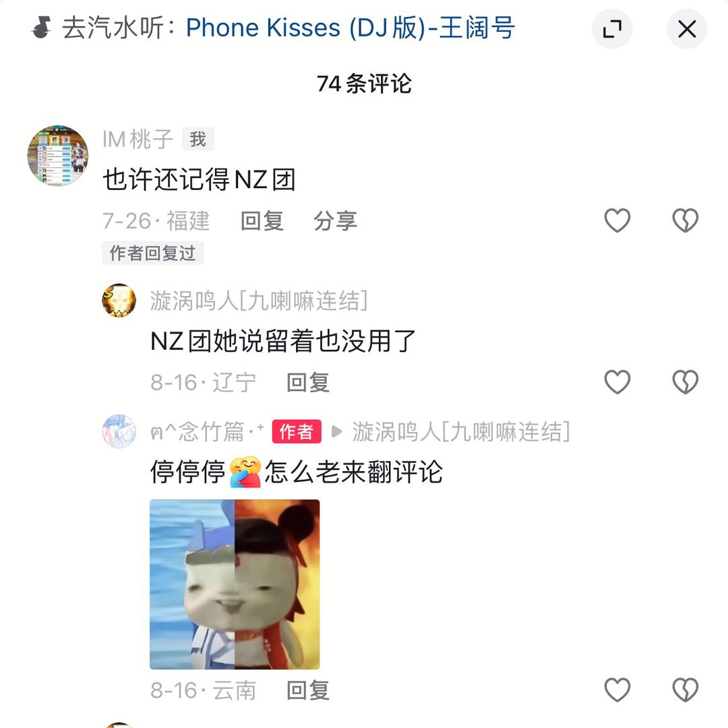Reply to the 8-16 辽宁 comment
This screenshot has width=728, height=728.
click(308, 382)
